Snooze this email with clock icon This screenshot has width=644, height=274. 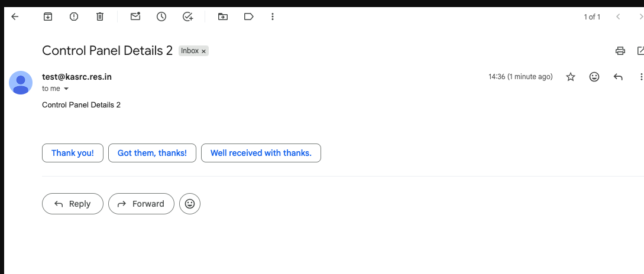(x=161, y=17)
